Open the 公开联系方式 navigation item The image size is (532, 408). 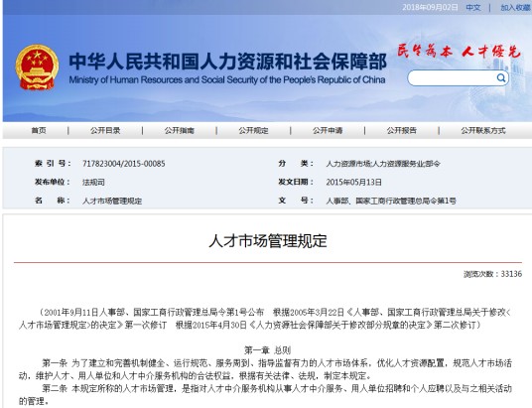click(x=483, y=131)
